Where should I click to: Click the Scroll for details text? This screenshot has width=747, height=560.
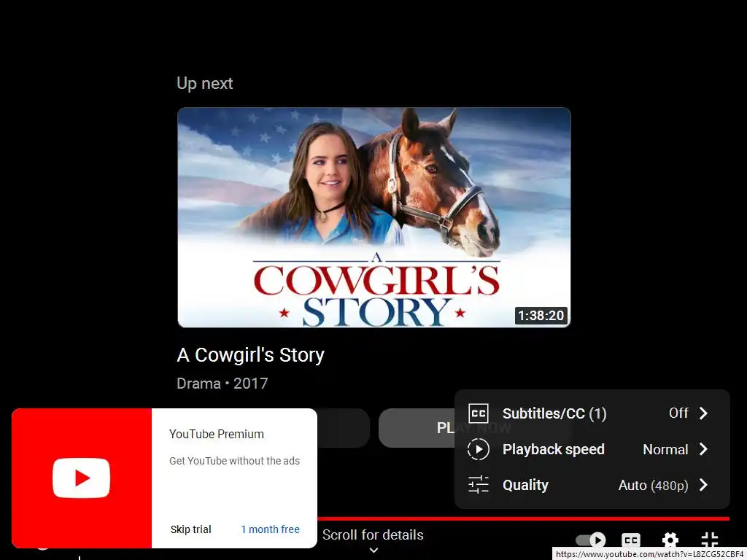[x=373, y=534]
